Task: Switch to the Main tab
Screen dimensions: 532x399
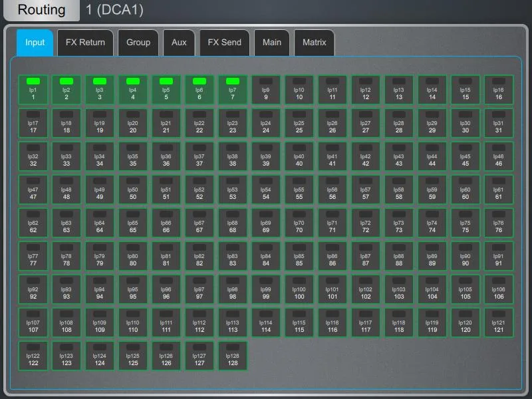Action: 272,43
